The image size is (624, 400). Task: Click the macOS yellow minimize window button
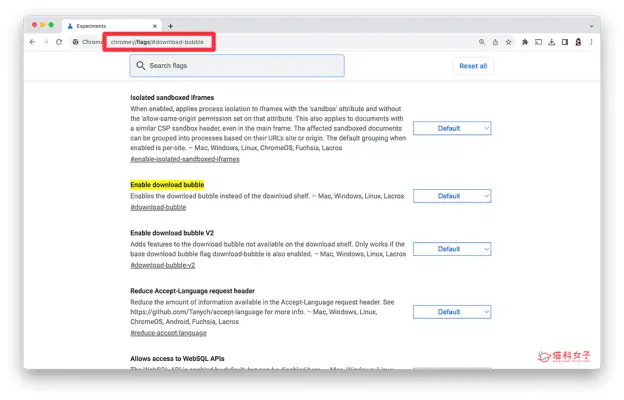pyautogui.click(x=43, y=25)
